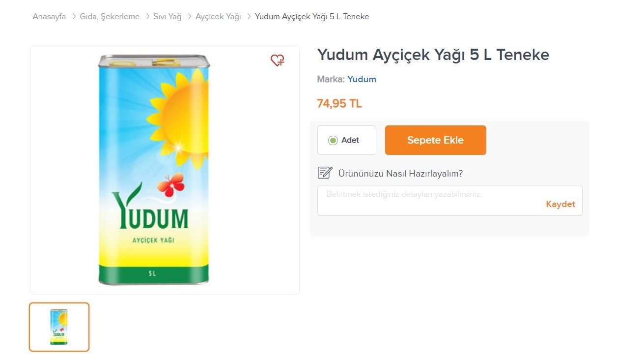Click the Adet unit option box
This screenshot has width=644, height=360.
tap(347, 140)
